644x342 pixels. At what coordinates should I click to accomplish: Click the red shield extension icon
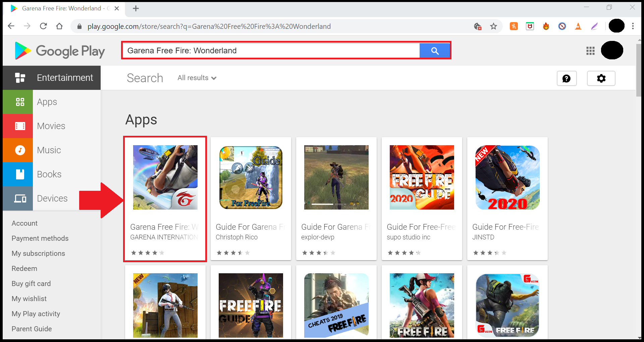coord(530,26)
